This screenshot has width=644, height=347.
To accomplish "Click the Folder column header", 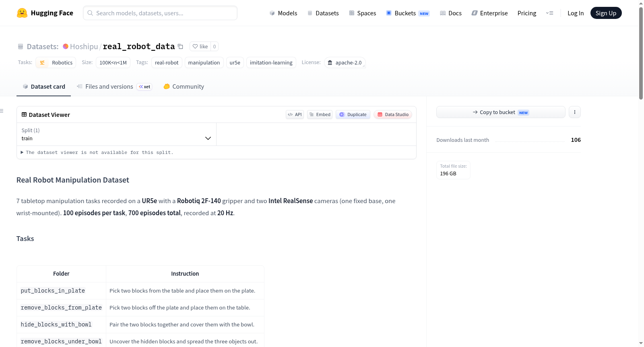I will (x=61, y=274).
